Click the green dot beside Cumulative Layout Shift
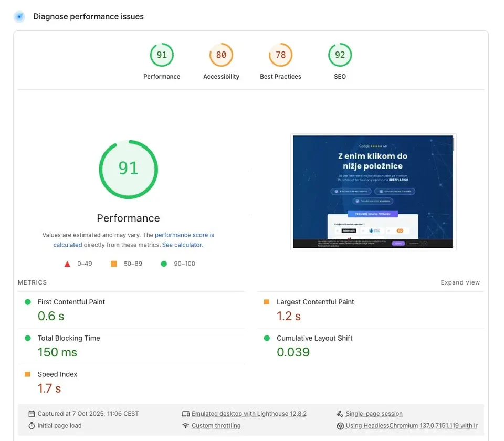This screenshot has height=441, width=504. (x=267, y=338)
